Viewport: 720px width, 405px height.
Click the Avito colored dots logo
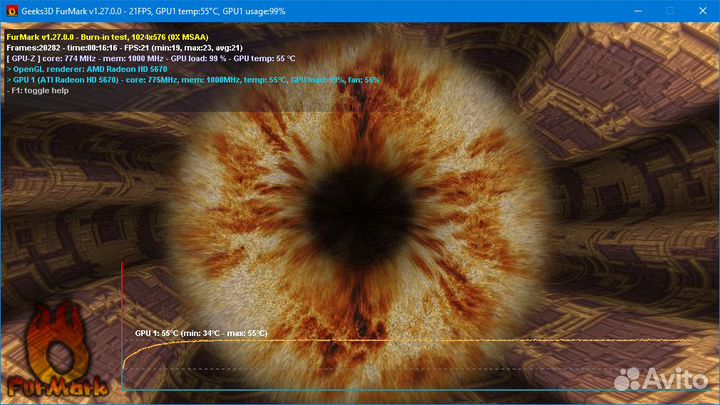click(x=628, y=378)
